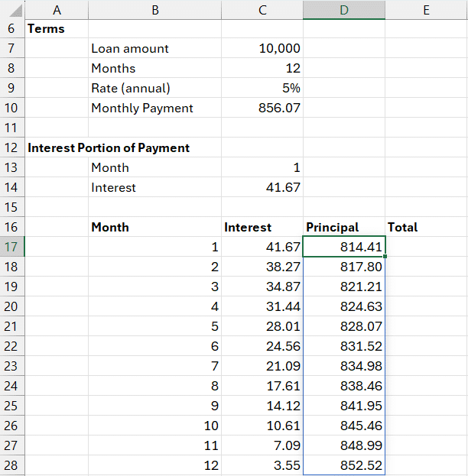Click interest value 24.56 in month 6
Viewport: 468px width, 476px height.
[x=262, y=346]
